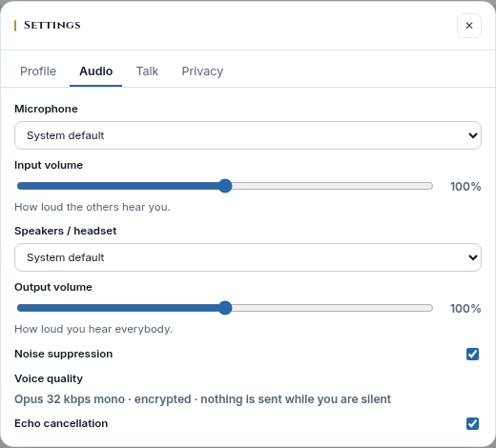
Task: Click the Voice quality label
Action: tap(49, 378)
